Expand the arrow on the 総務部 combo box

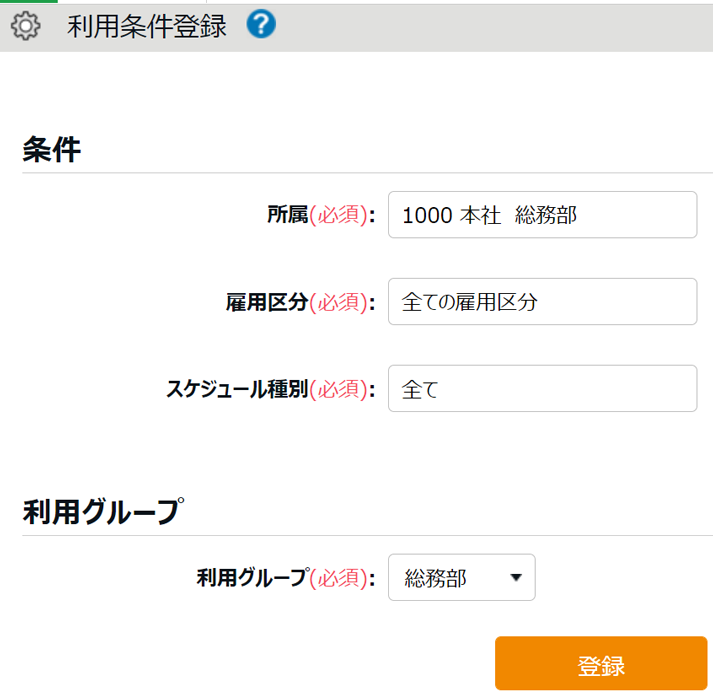[516, 578]
